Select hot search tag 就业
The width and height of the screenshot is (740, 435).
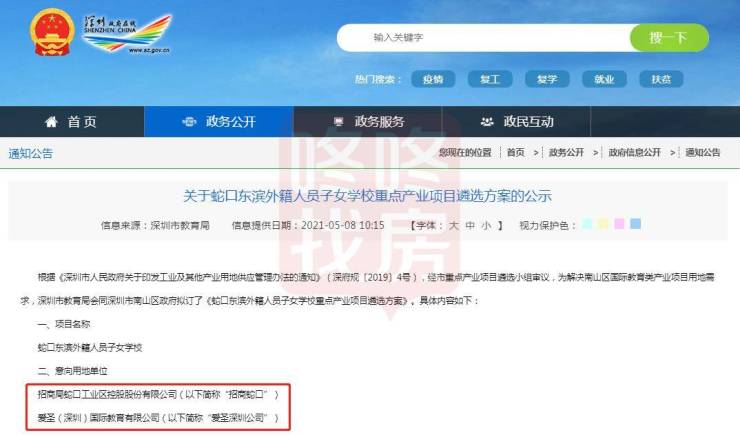click(604, 79)
